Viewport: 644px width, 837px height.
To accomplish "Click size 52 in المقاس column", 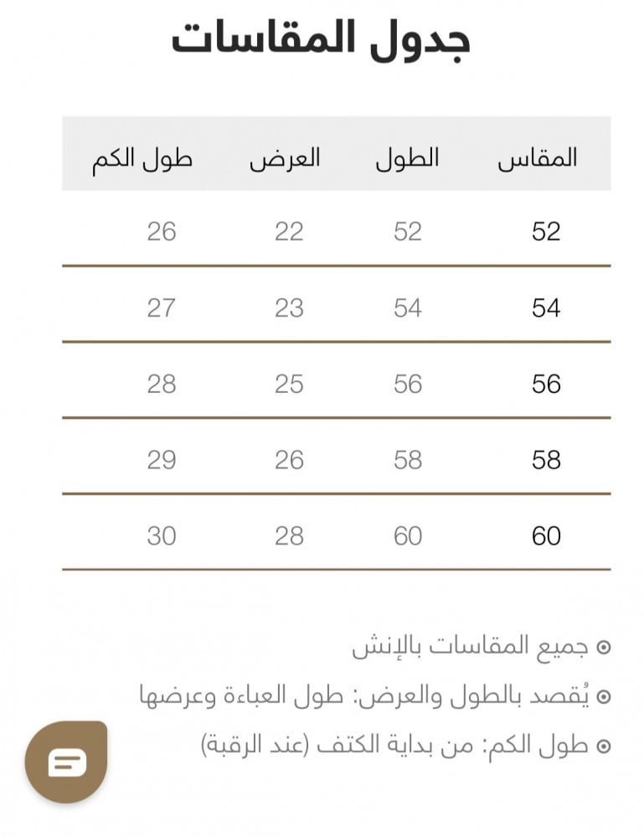I will tap(546, 231).
